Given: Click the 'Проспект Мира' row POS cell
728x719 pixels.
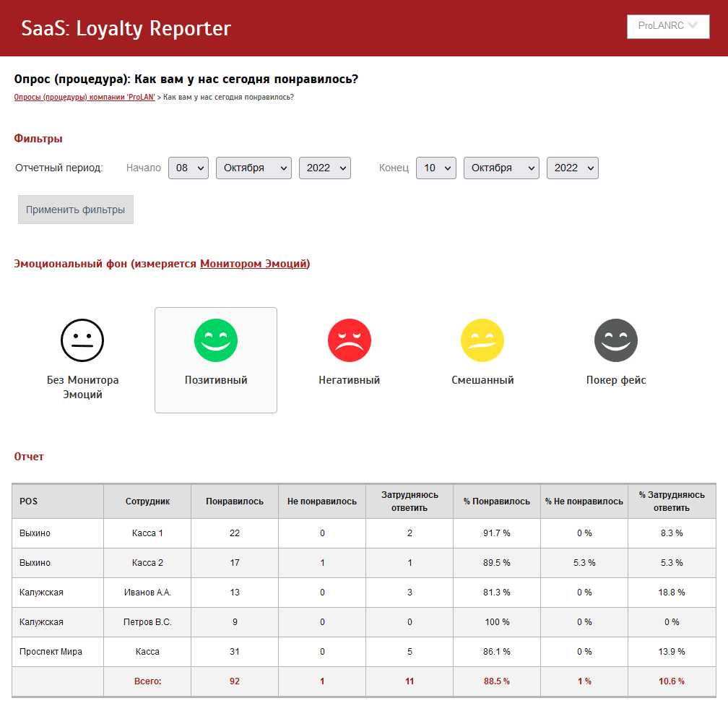Looking at the screenshot, I should pos(51,652).
